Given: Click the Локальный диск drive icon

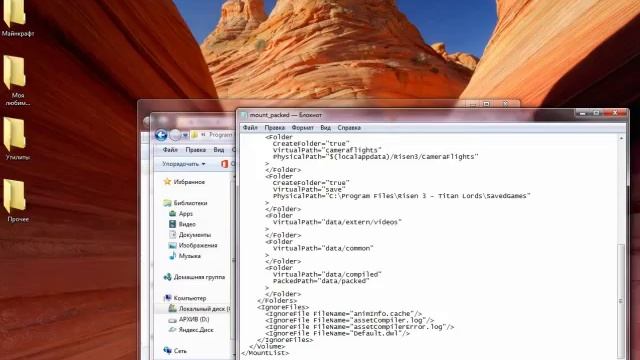Looking at the screenshot, I should pyautogui.click(x=173, y=309).
